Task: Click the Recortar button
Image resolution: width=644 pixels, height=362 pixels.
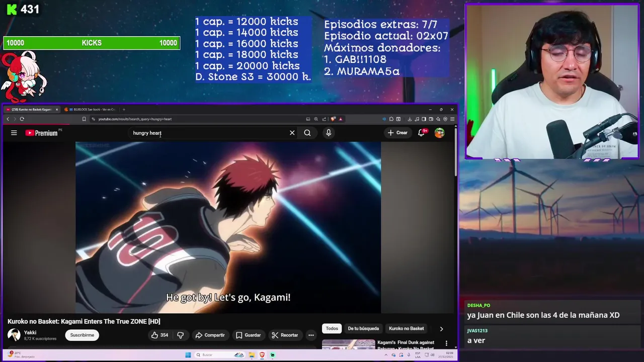Action: point(285,335)
